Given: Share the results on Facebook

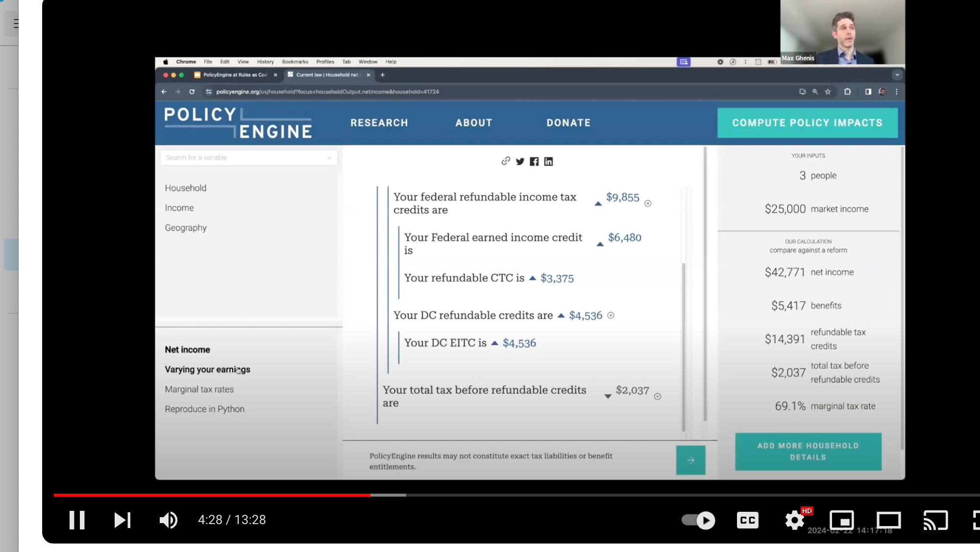Looking at the screenshot, I should (x=535, y=161).
